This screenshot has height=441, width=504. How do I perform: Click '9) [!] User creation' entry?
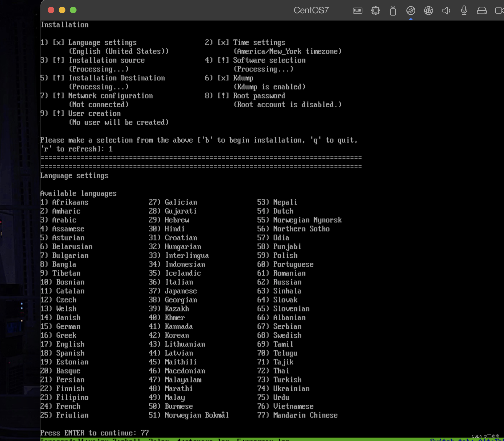pos(81,113)
